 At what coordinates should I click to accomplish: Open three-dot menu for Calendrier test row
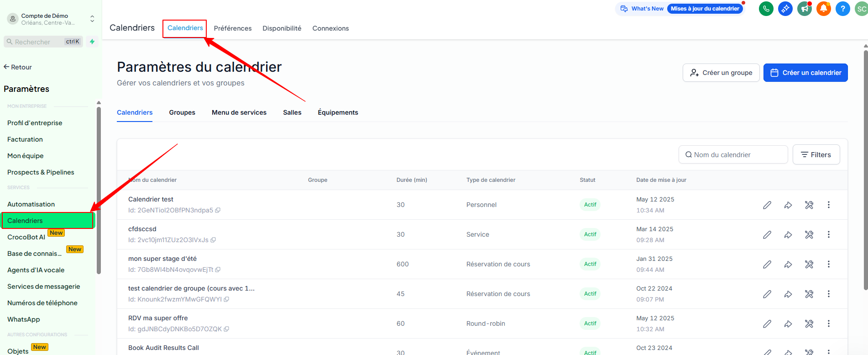[x=829, y=205]
